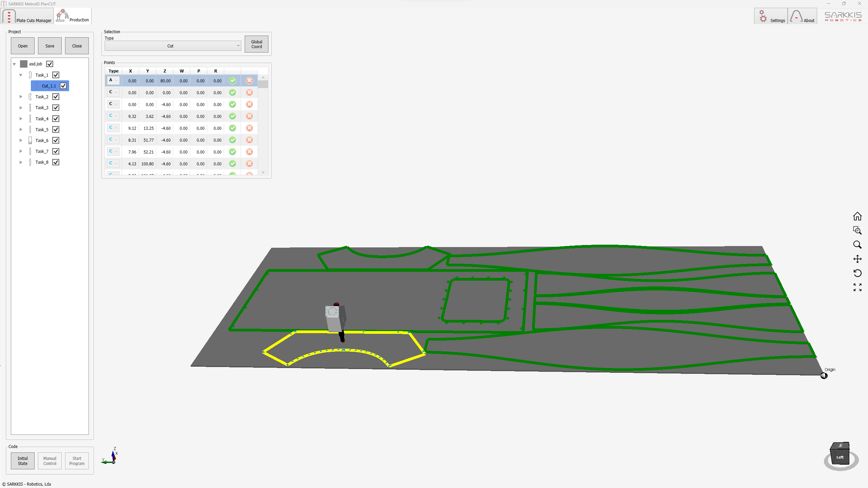This screenshot has width=868, height=488.
Task: Click the SARKKIS Robotics logo
Action: [x=843, y=16]
